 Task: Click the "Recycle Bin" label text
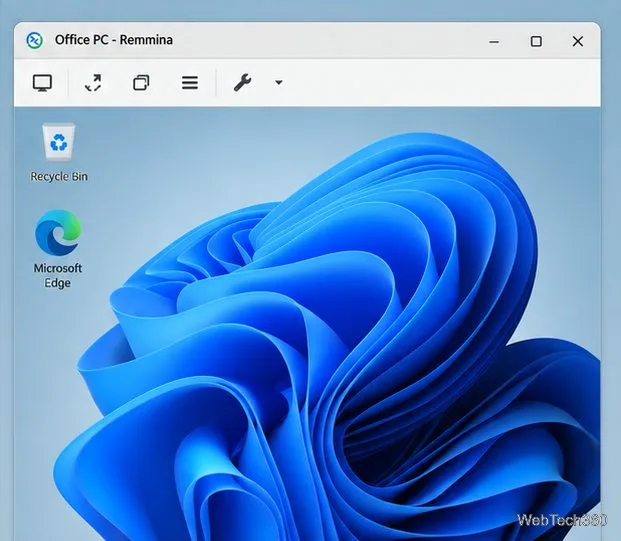(59, 176)
